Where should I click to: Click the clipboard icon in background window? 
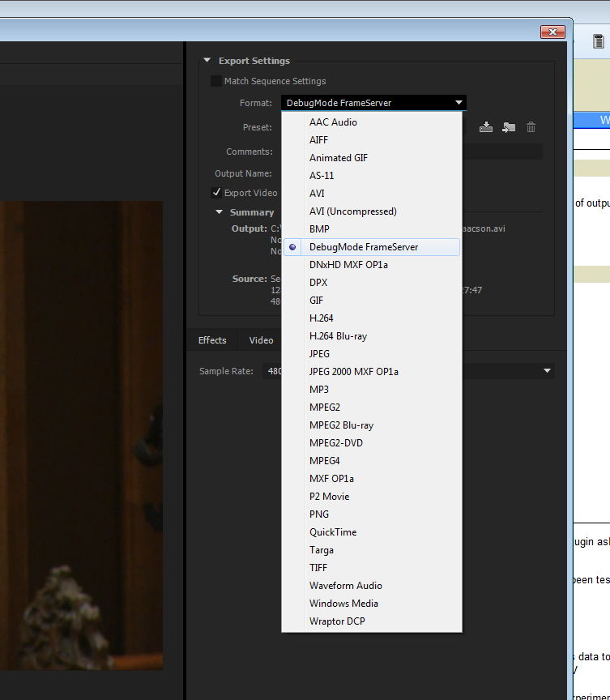pyautogui.click(x=598, y=41)
